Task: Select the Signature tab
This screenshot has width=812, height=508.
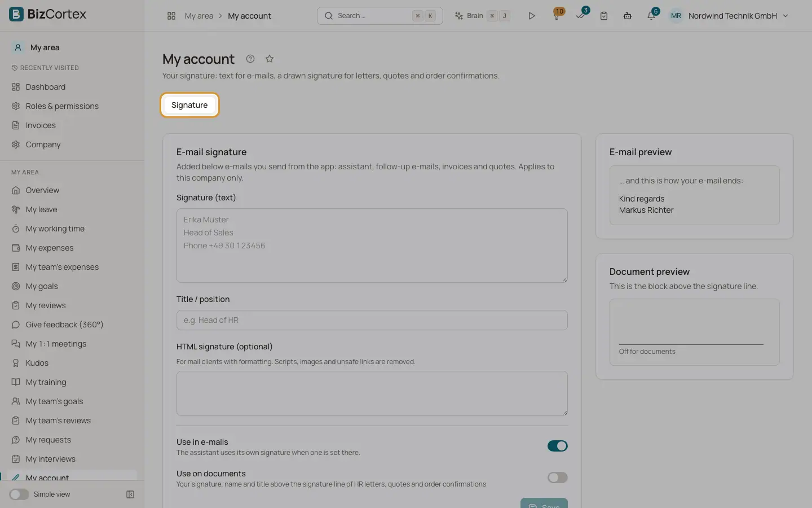Action: pyautogui.click(x=189, y=105)
